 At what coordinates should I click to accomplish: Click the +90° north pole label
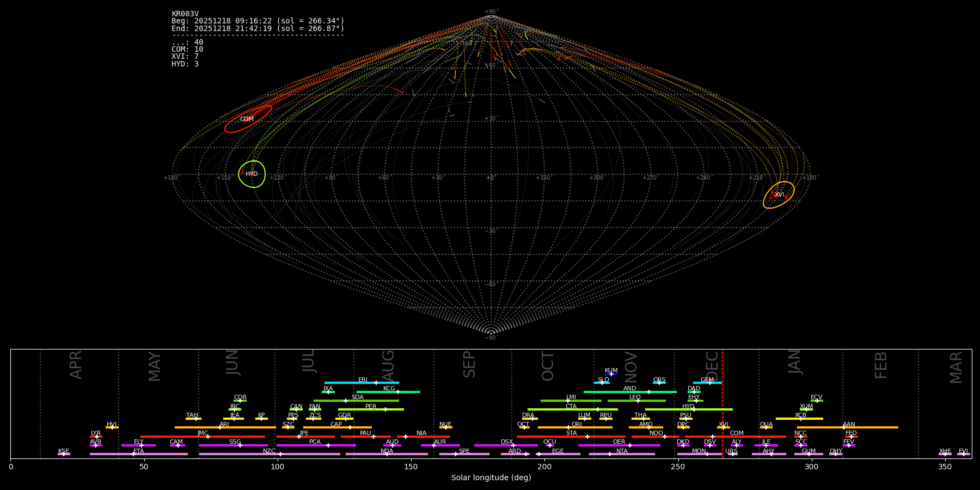point(491,11)
